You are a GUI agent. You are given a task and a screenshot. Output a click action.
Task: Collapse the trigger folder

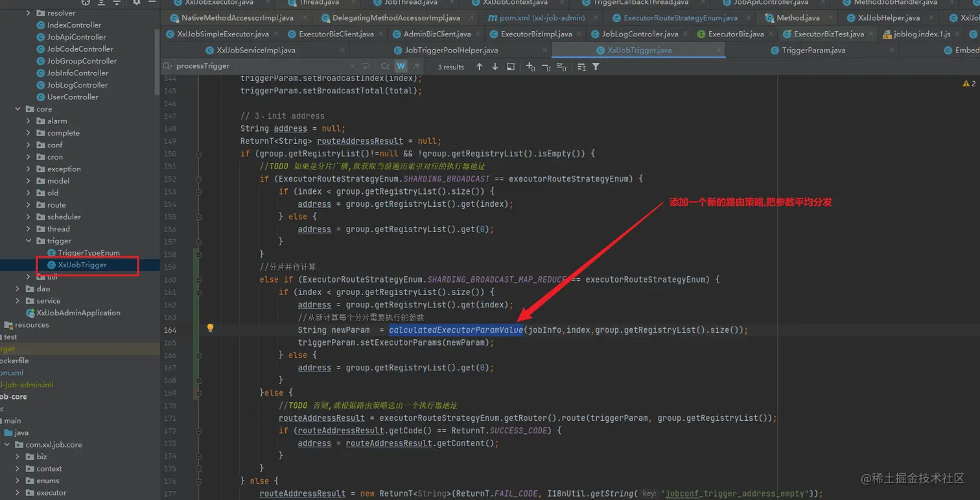coord(29,241)
